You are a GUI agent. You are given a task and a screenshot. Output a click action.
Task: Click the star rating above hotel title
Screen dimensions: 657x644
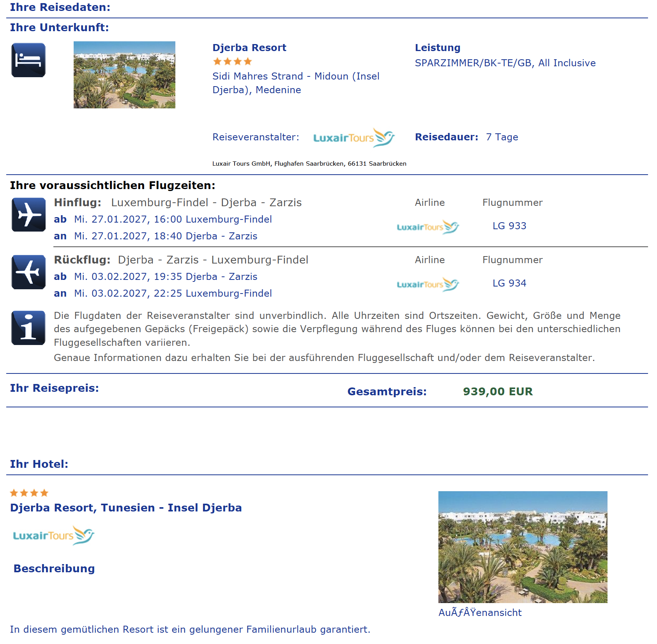(29, 493)
